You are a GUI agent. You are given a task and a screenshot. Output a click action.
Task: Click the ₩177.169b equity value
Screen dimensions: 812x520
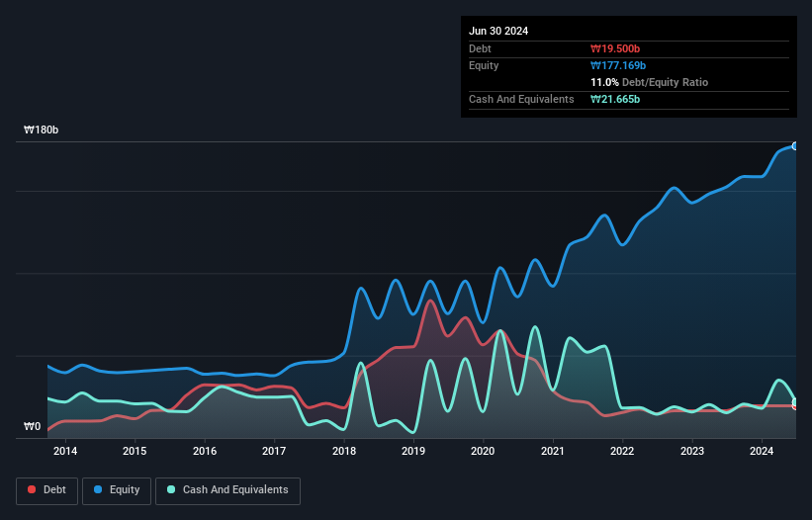point(618,65)
